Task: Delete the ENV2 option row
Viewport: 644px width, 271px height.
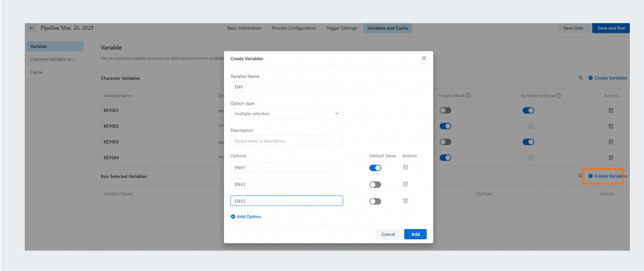Action: [405, 184]
